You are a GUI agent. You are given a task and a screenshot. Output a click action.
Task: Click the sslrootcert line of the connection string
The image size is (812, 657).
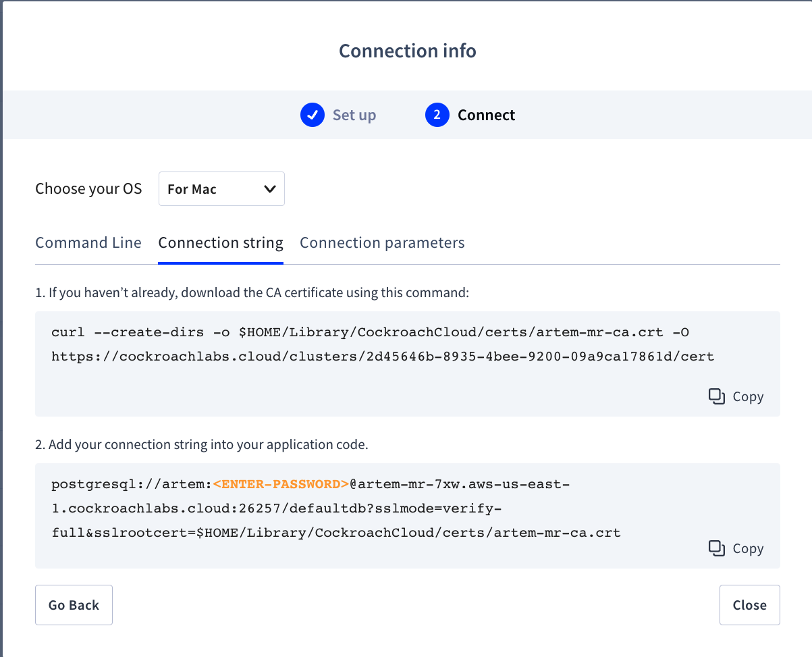tap(335, 533)
